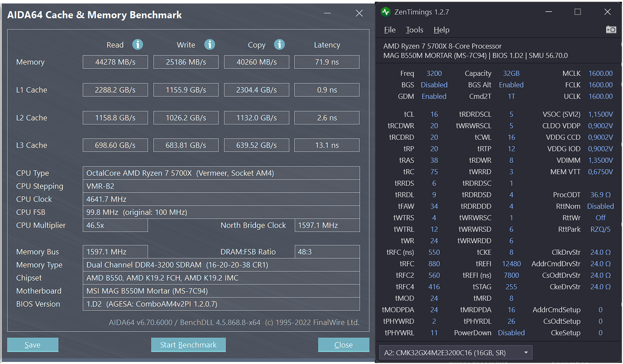Click the Close button in AIDA64
The image size is (623, 364).
(x=343, y=345)
